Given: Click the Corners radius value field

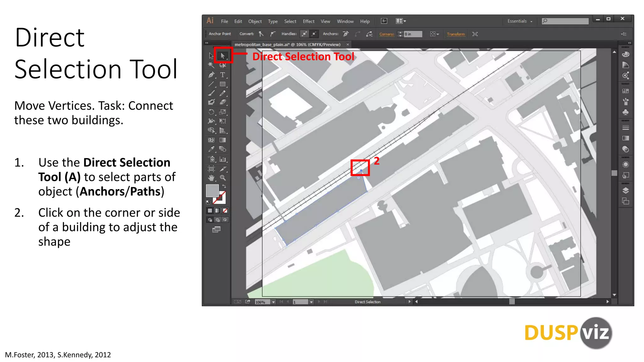Looking at the screenshot, I should pos(413,34).
